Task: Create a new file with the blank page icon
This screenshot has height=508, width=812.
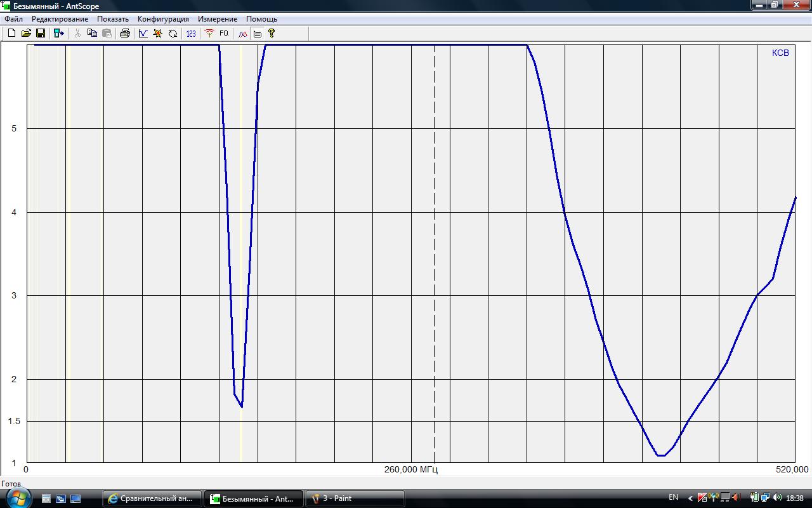Action: (x=11, y=34)
